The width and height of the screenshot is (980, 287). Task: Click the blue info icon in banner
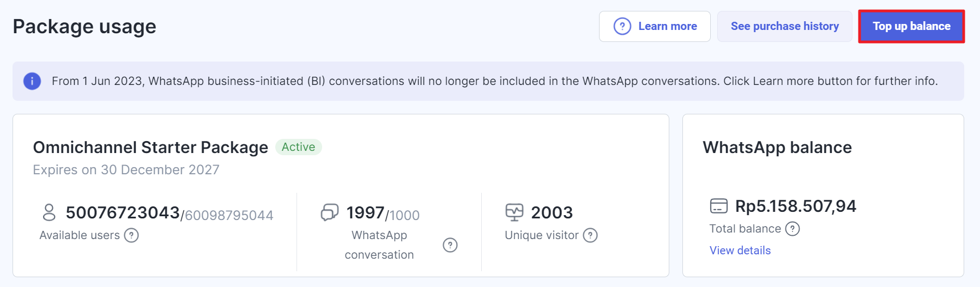point(32,81)
